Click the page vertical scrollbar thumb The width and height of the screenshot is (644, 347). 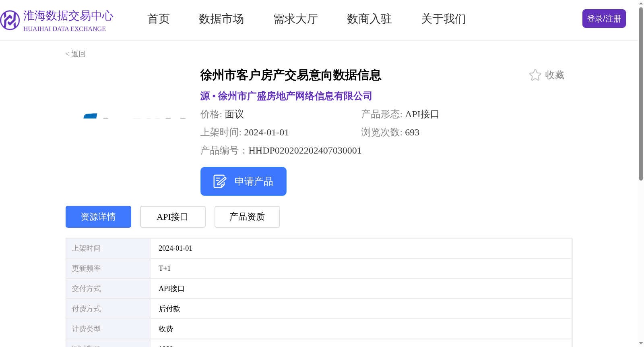click(641, 94)
